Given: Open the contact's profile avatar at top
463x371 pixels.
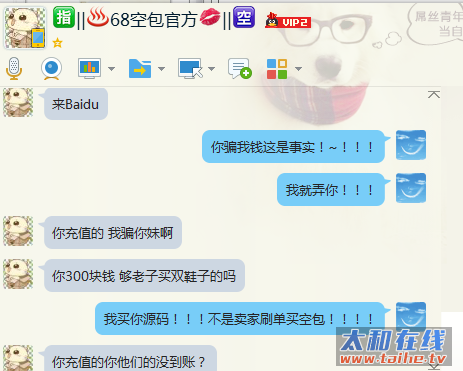Looking at the screenshot, I should 25,28.
